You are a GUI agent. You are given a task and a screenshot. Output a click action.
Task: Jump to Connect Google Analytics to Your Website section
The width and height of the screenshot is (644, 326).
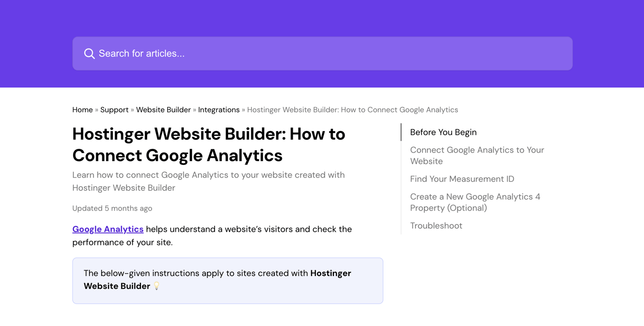(x=477, y=155)
